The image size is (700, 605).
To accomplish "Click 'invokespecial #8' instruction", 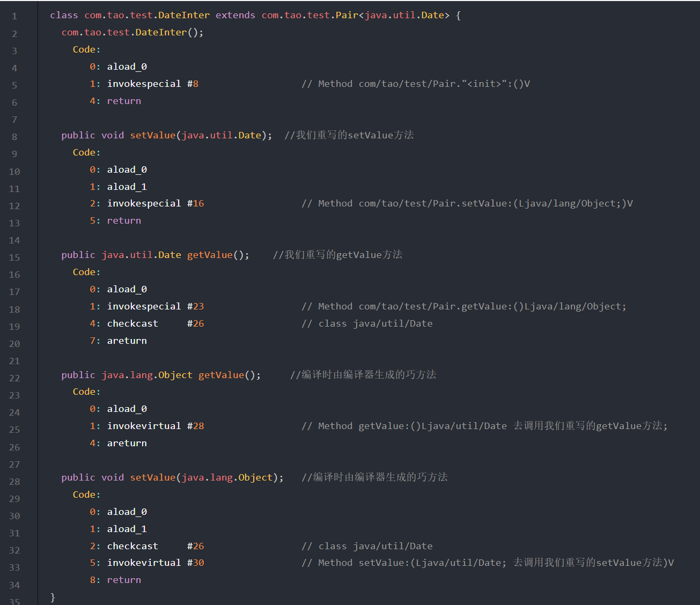I will coord(153,84).
